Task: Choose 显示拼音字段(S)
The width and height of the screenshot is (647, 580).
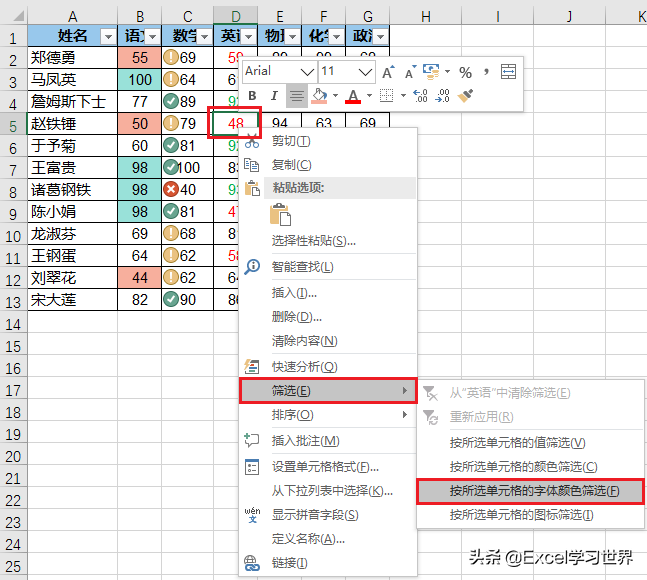Action: click(x=328, y=515)
